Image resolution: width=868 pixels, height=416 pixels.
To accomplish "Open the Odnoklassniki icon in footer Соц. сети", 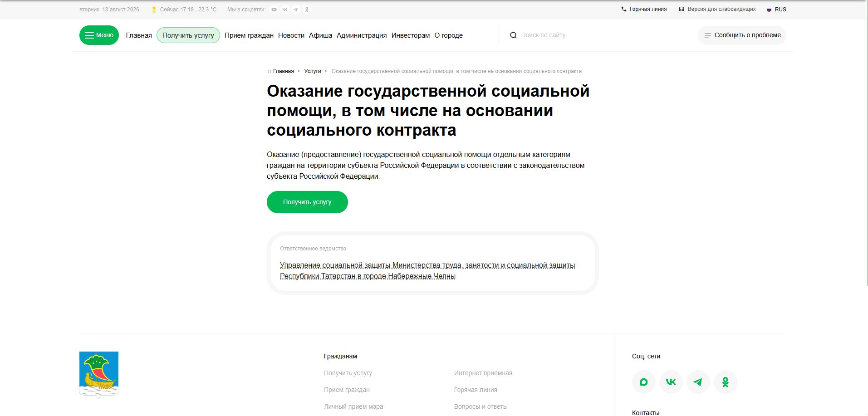I will click(726, 382).
